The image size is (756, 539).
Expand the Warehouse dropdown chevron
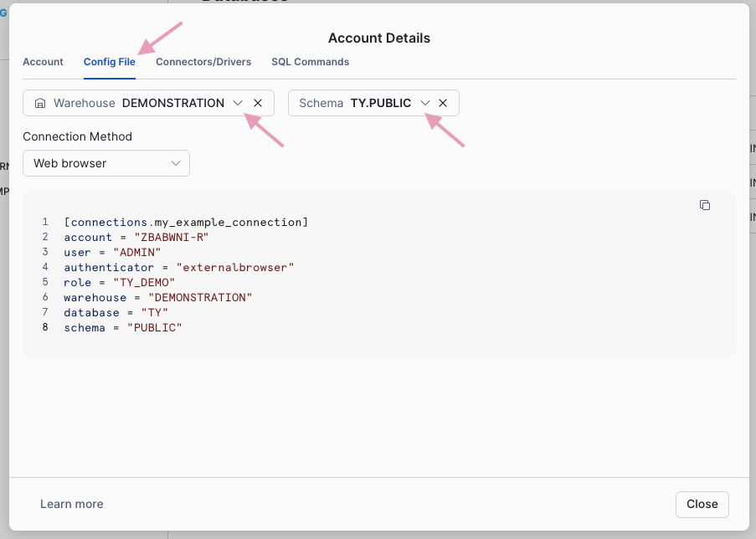pyautogui.click(x=238, y=103)
